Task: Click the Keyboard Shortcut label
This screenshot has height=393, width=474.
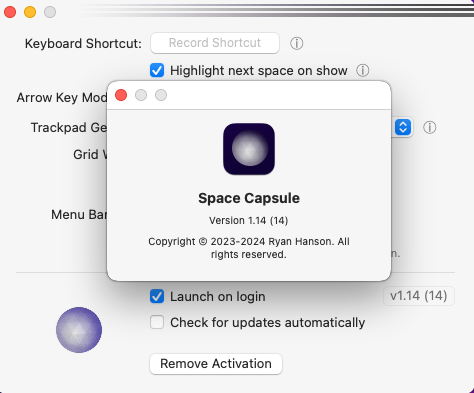Action: (83, 44)
